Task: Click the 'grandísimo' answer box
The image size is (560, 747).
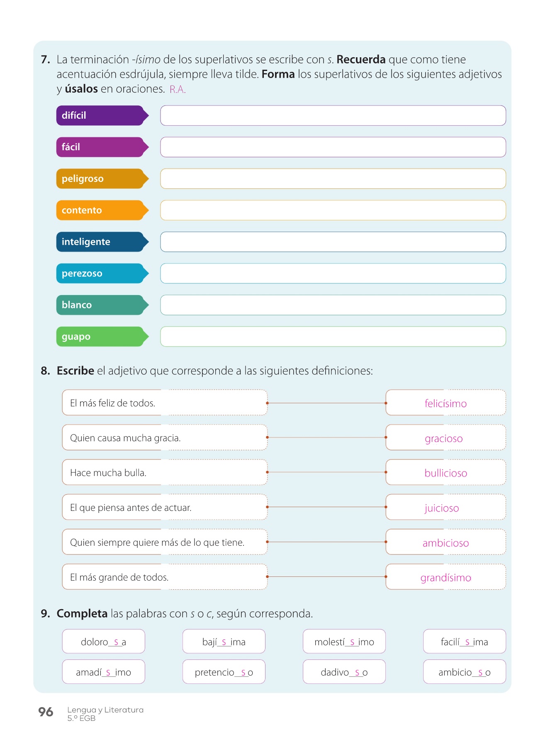Action: point(446,577)
